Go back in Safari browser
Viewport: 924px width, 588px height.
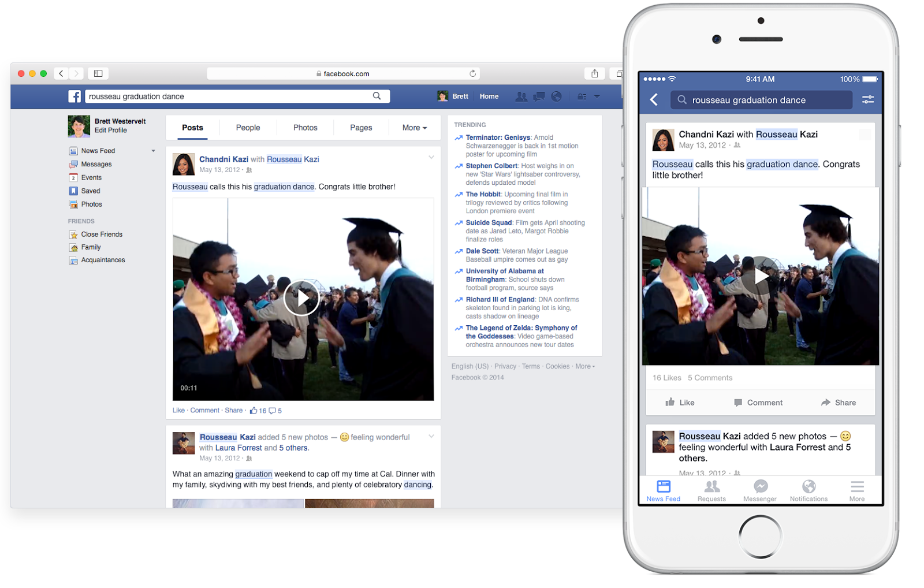pyautogui.click(x=61, y=73)
